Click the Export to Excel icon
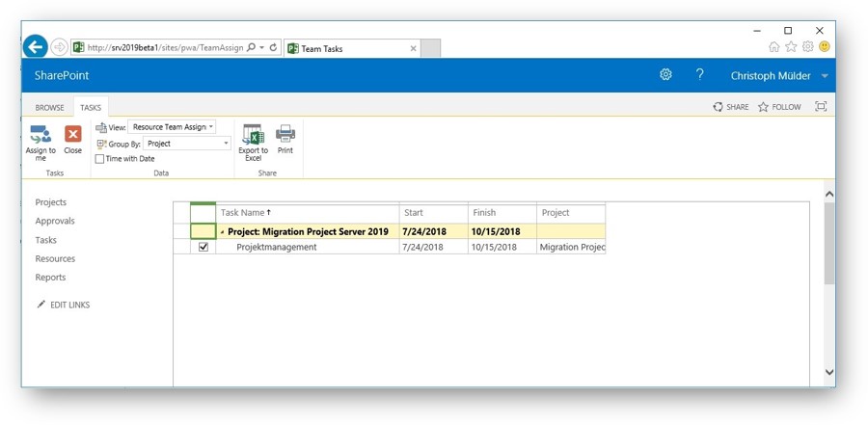868x425 pixels. tap(253, 135)
